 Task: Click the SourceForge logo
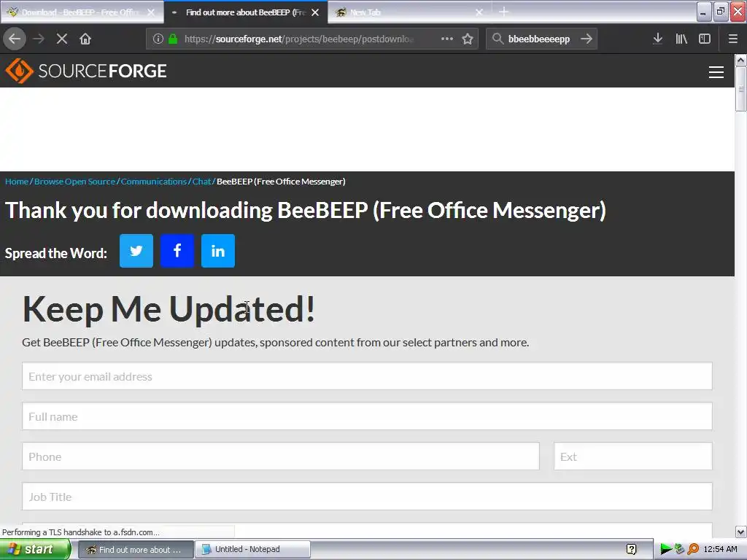[86, 71]
